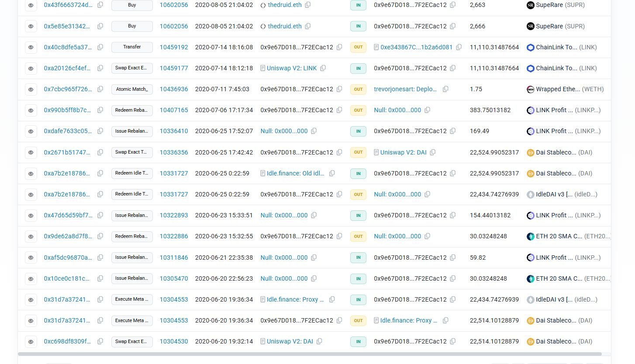Open Uniswap V2: LINK address page

coord(292,68)
